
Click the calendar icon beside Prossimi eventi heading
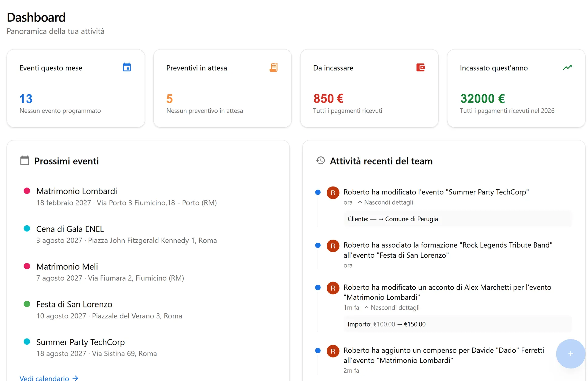coord(24,161)
